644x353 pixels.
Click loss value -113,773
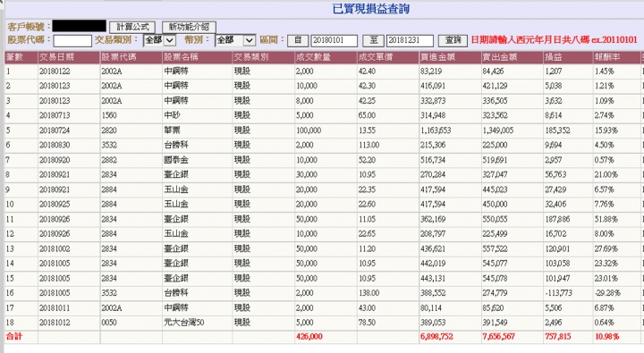(x=558, y=293)
